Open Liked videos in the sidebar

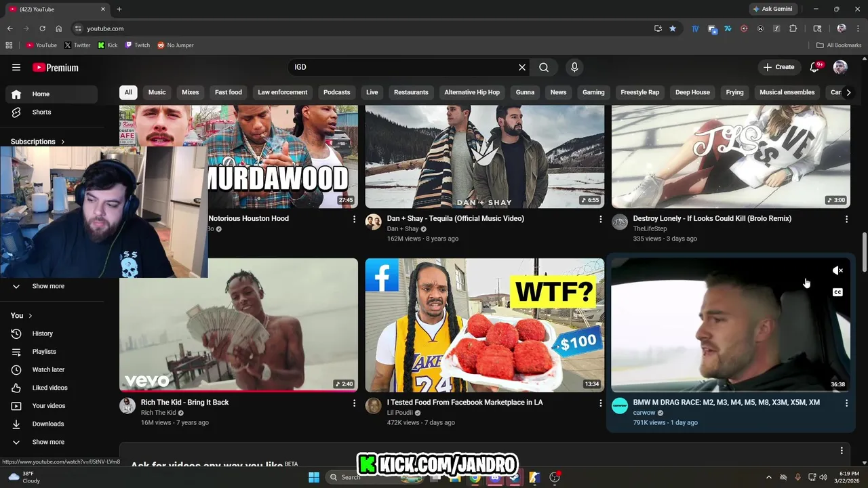tap(50, 388)
